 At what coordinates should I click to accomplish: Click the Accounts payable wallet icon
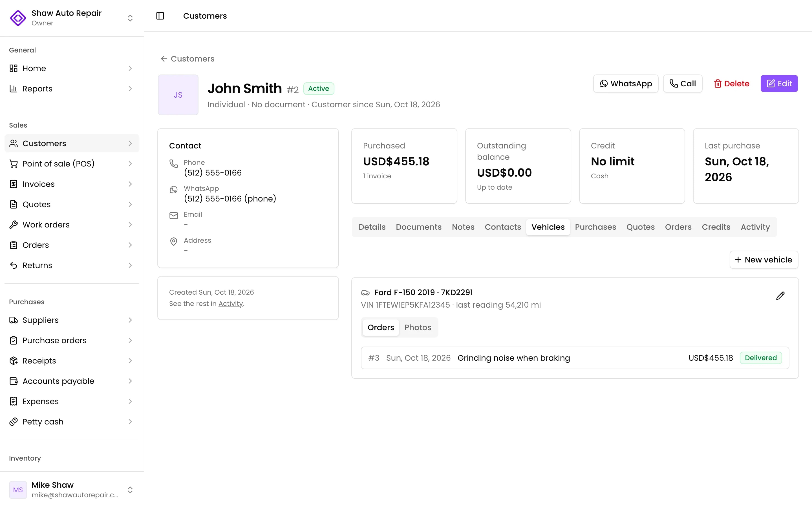14,381
